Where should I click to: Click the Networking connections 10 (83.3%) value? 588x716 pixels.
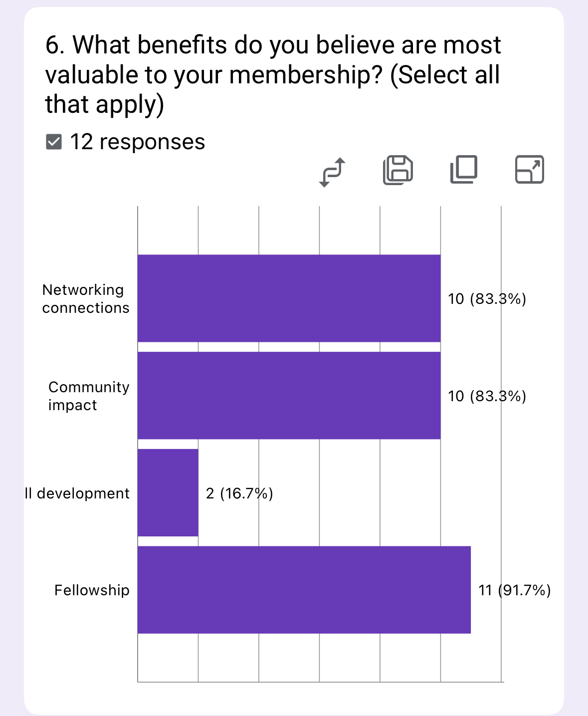[487, 299]
